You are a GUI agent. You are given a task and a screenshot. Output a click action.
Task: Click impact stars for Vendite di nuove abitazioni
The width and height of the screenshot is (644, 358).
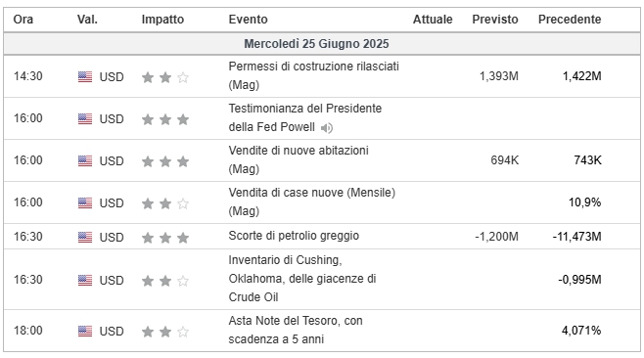[x=165, y=161]
